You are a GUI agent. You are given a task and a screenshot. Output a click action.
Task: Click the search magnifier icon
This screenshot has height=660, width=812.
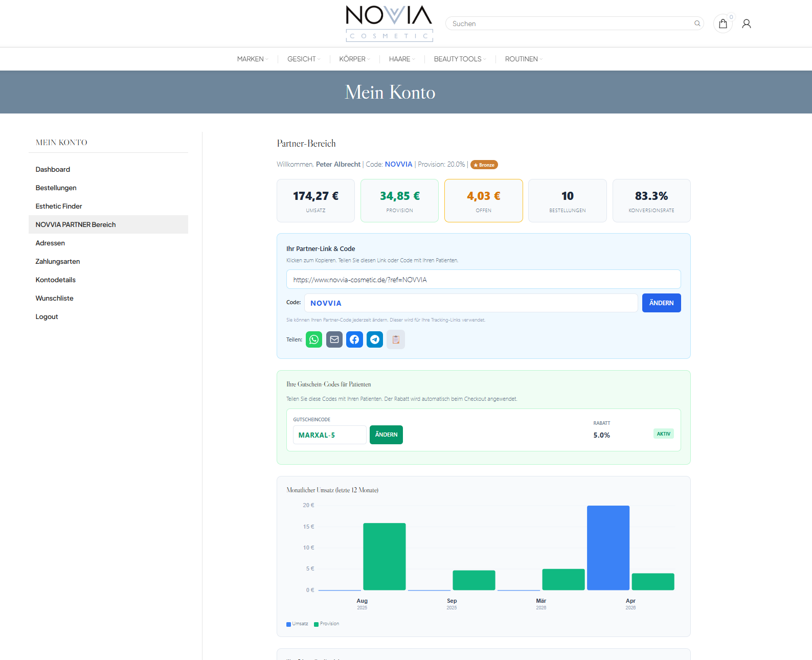point(697,24)
